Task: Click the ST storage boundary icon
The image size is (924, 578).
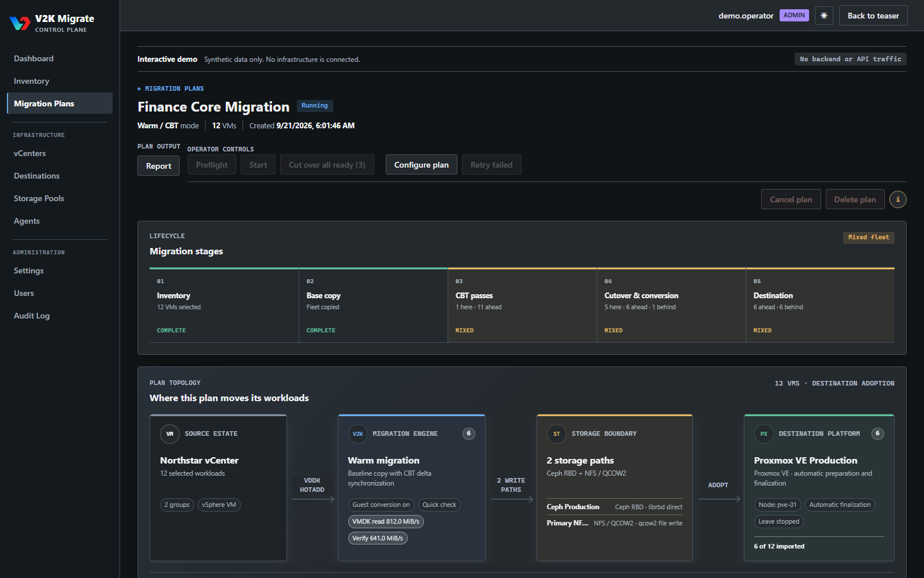Action: coord(557,433)
